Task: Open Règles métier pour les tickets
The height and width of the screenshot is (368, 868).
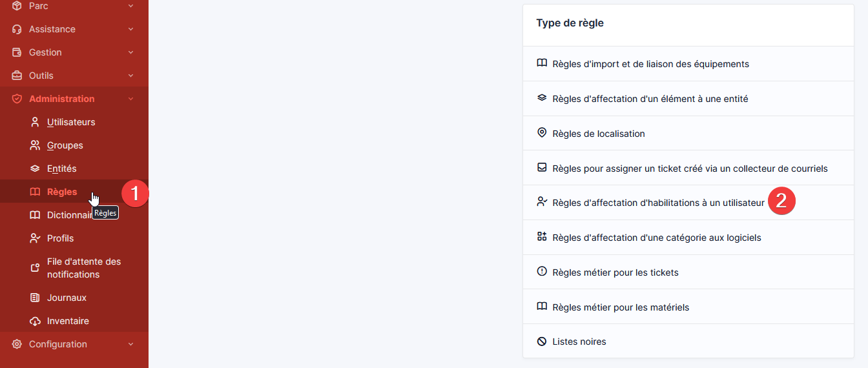Action: click(615, 272)
